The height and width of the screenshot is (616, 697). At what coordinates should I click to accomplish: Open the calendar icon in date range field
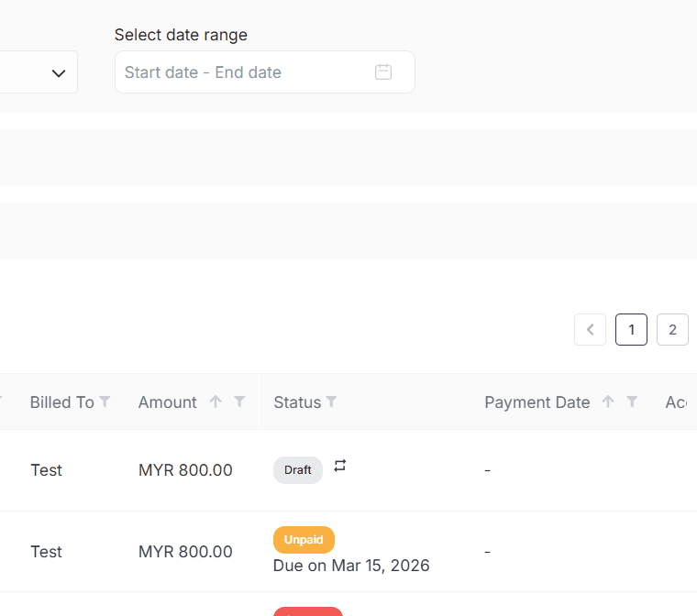tap(383, 71)
